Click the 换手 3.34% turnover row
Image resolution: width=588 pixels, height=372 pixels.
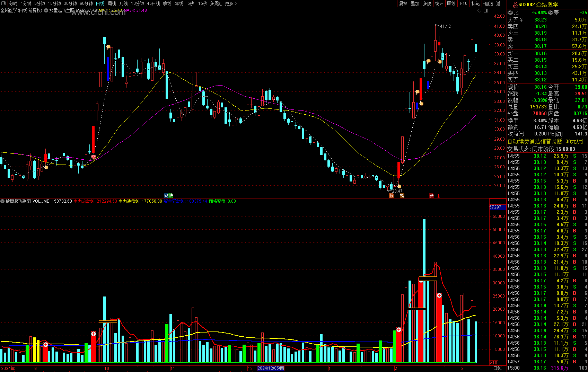527,121
